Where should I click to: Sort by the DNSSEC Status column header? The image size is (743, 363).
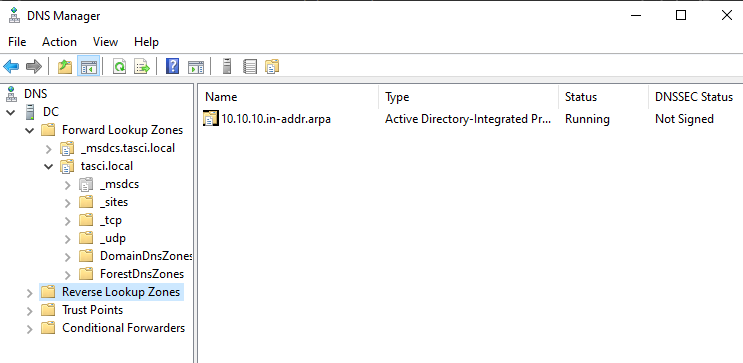pos(695,97)
